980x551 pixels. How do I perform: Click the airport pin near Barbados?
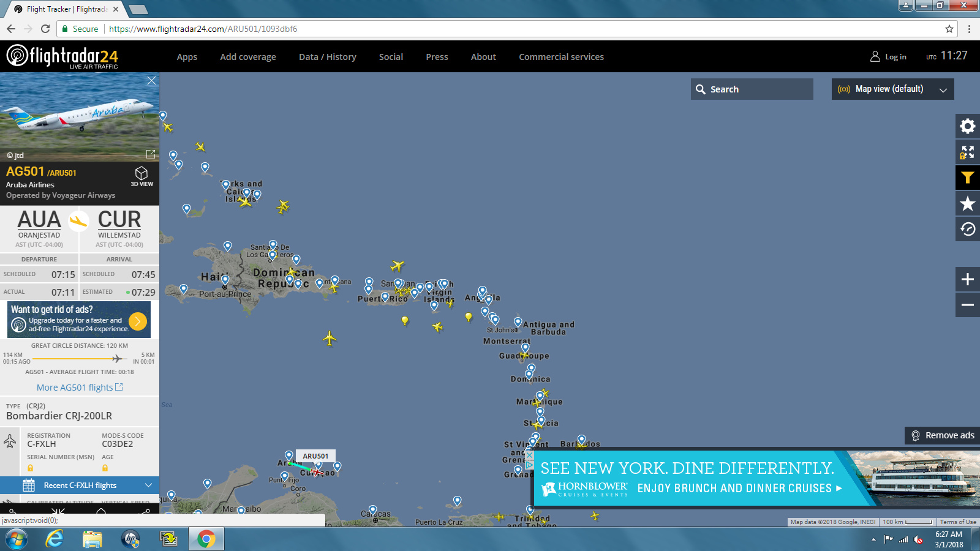click(581, 439)
